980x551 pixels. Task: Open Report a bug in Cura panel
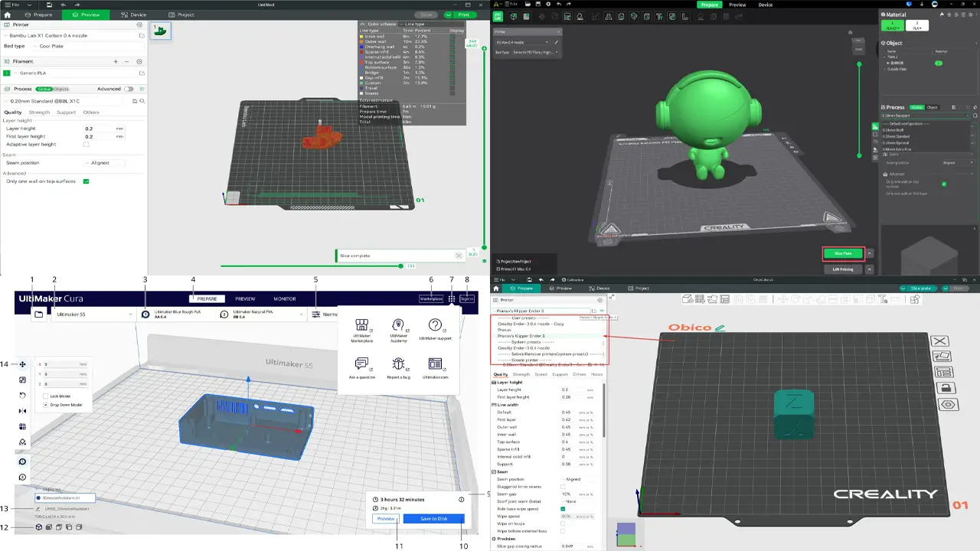397,367
